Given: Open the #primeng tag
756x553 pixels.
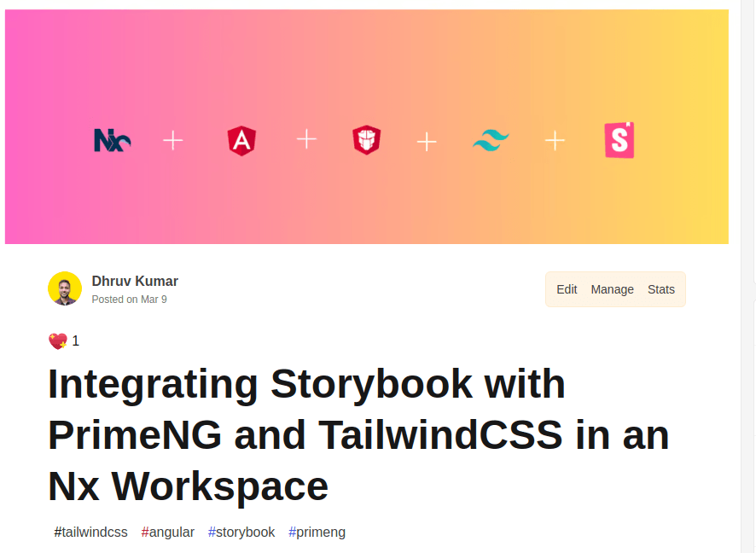Looking at the screenshot, I should [x=317, y=533].
